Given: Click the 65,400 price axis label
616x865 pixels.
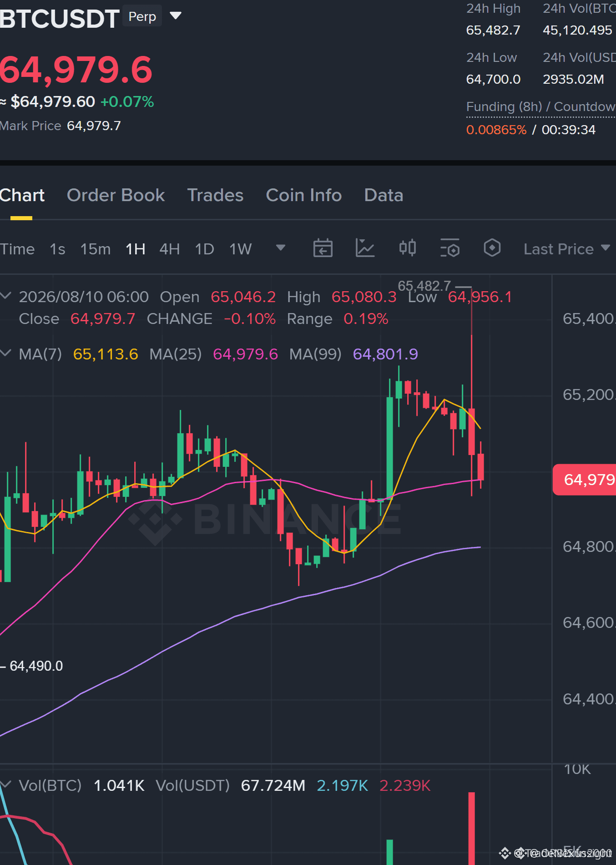Looking at the screenshot, I should pos(589,319).
